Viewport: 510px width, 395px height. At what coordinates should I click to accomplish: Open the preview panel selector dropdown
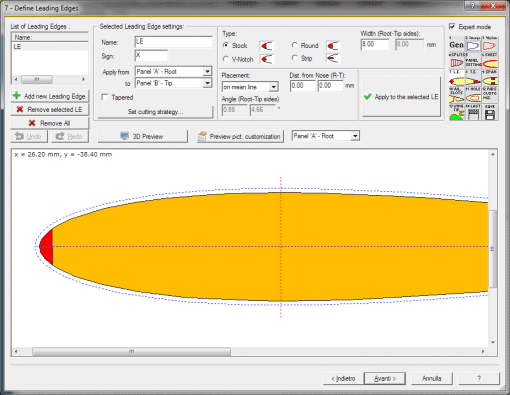[x=355, y=136]
